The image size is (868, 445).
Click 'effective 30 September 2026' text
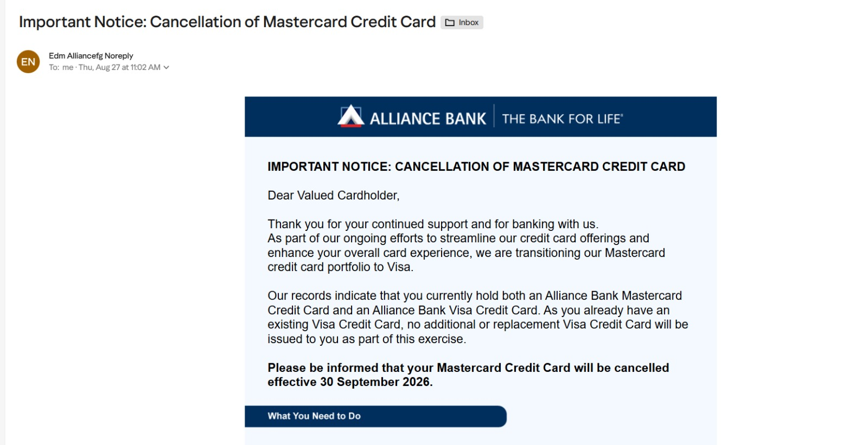350,382
